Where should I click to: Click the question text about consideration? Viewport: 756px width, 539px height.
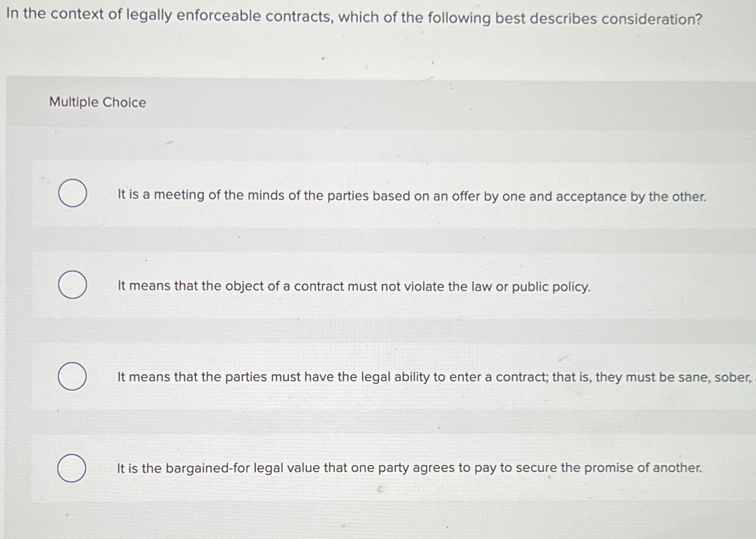click(353, 17)
